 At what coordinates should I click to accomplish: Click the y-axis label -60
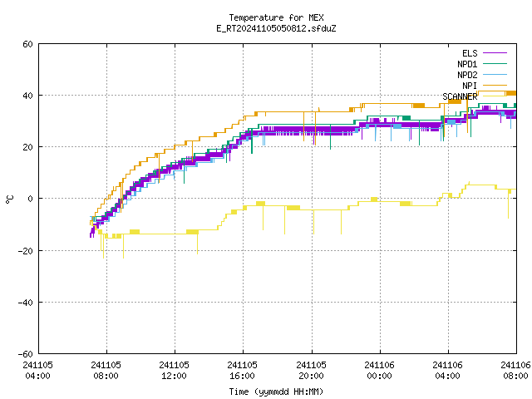(x=26, y=354)
